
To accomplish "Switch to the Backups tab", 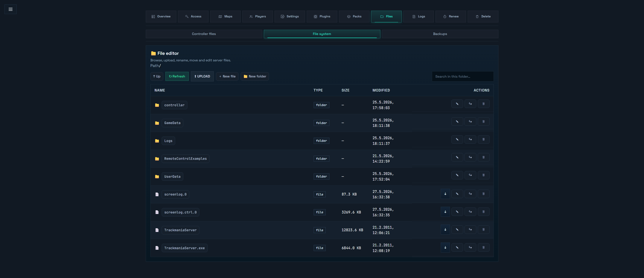I will (440, 34).
